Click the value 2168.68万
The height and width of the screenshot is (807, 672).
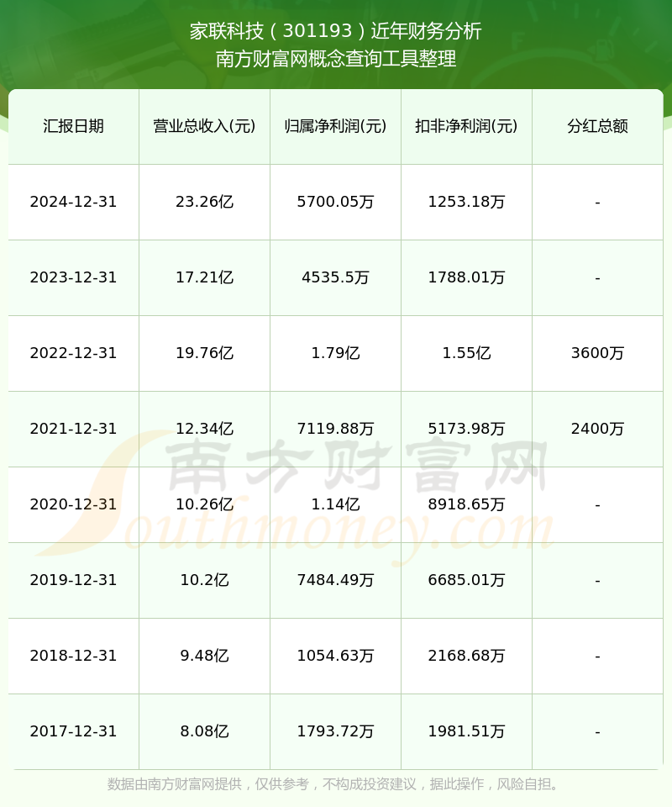[x=466, y=656]
